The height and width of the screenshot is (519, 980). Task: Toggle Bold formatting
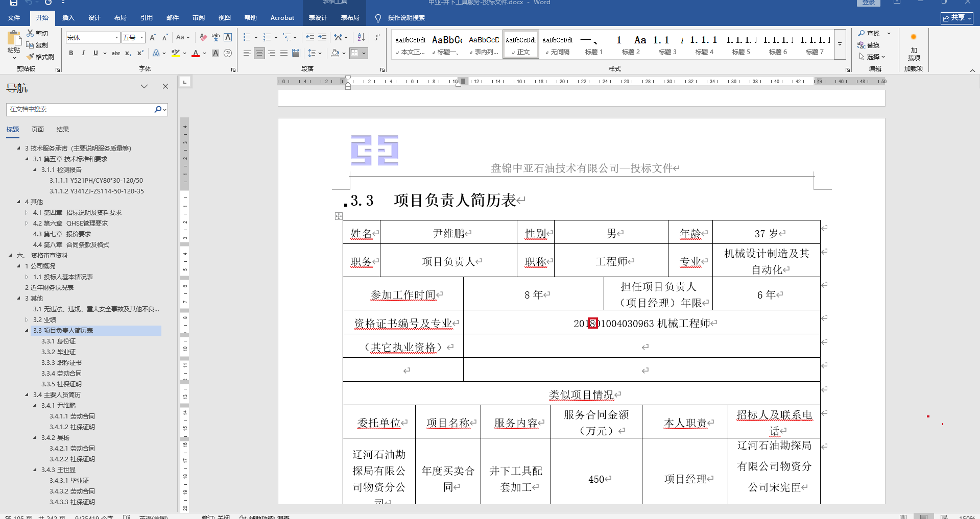coord(71,53)
